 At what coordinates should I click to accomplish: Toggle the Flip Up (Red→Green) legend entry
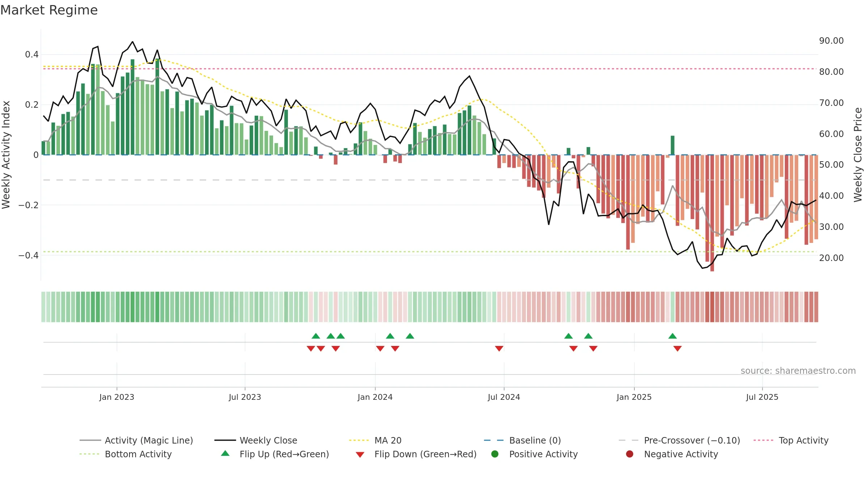(x=275, y=454)
